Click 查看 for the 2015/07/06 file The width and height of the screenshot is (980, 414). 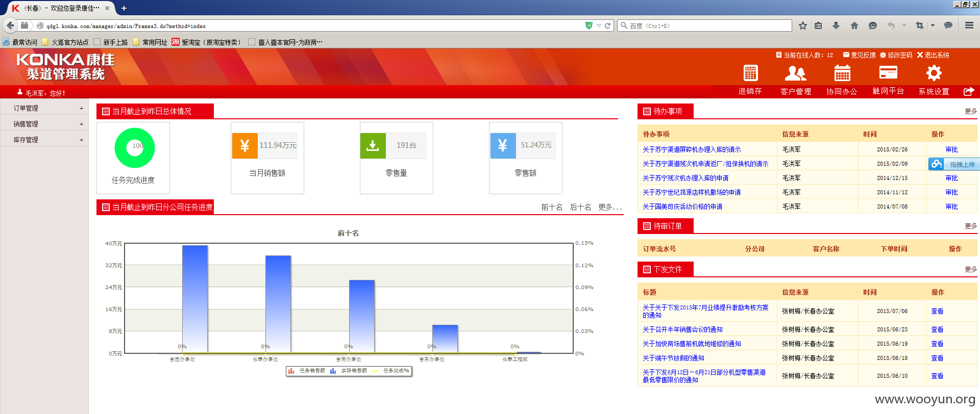click(x=937, y=311)
